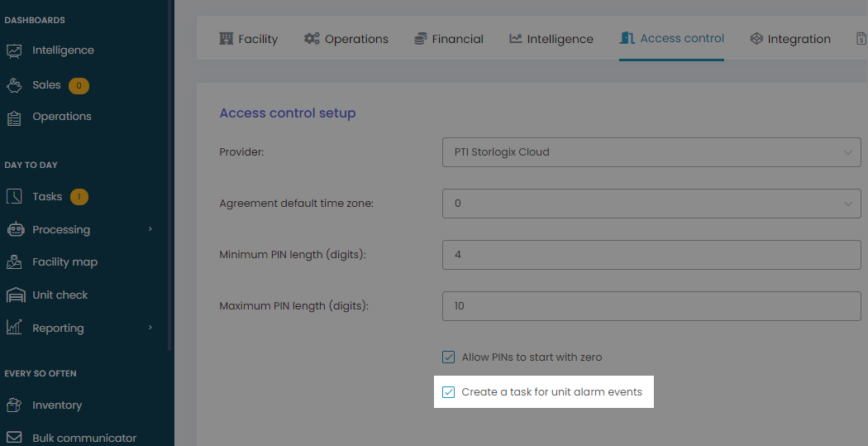The image size is (868, 446).
Task: Click the Minimum PIN length field
Action: pyautogui.click(x=651, y=254)
